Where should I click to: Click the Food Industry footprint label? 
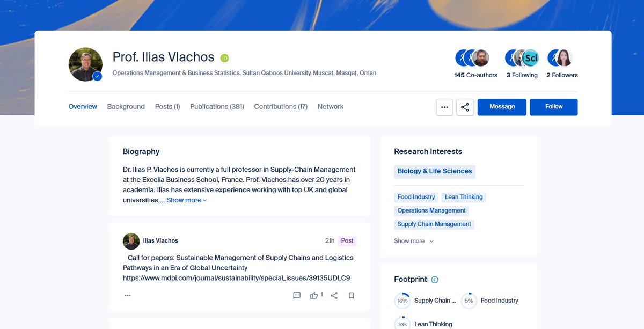(500, 301)
